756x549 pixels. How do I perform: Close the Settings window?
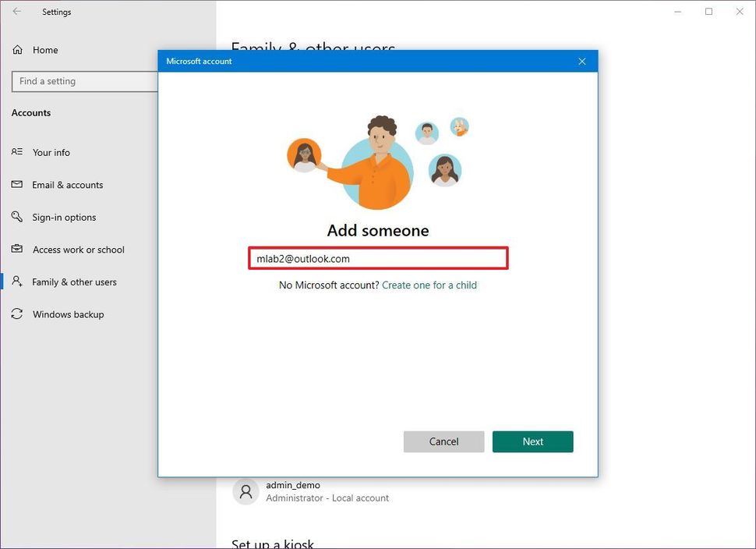coord(740,11)
